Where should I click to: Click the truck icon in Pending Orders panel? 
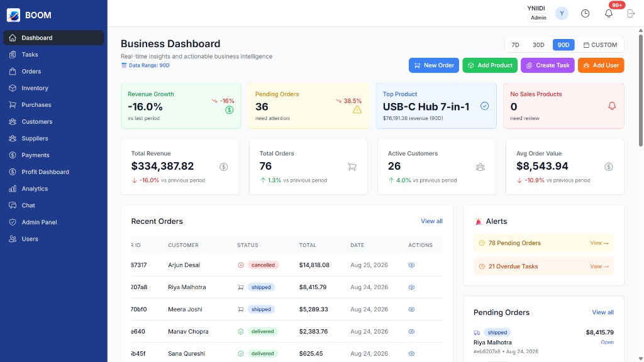tap(477, 332)
